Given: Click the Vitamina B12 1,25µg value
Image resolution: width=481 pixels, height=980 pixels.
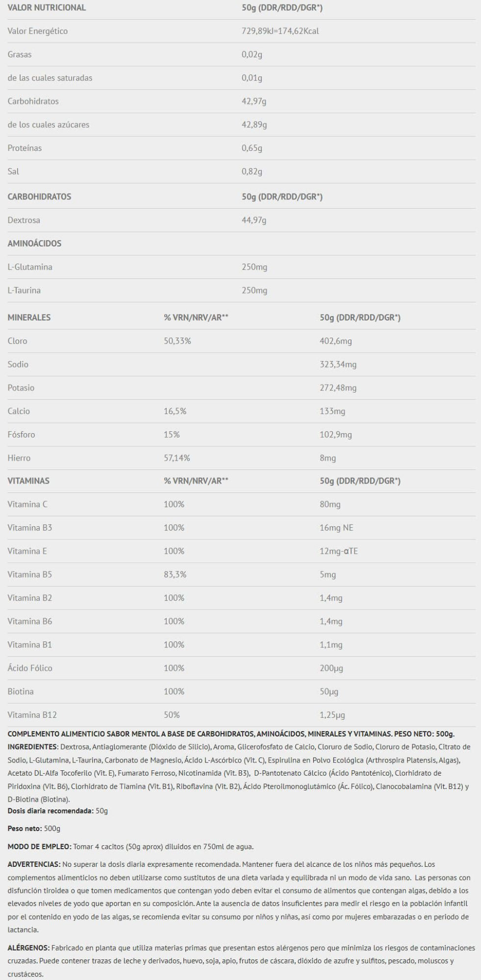Looking at the screenshot, I should coord(332,715).
